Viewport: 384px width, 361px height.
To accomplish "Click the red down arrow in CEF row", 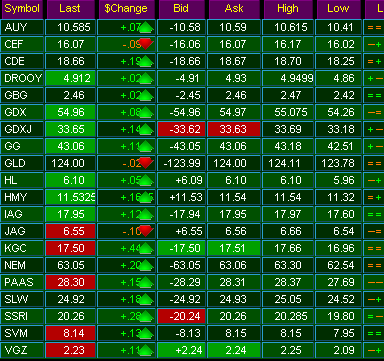I will [x=146, y=44].
